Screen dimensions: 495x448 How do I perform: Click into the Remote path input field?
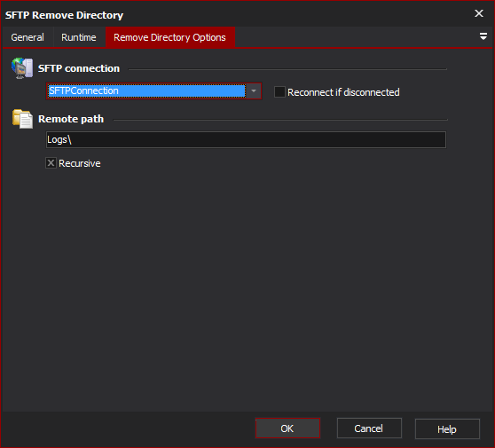246,139
